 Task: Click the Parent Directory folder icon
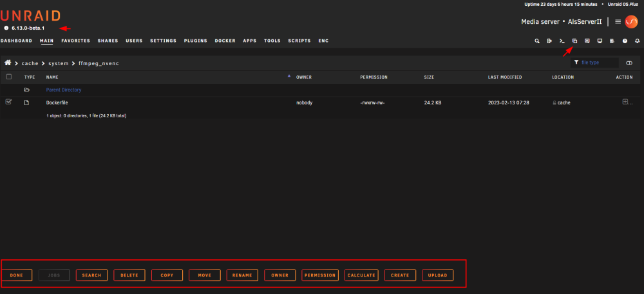26,90
